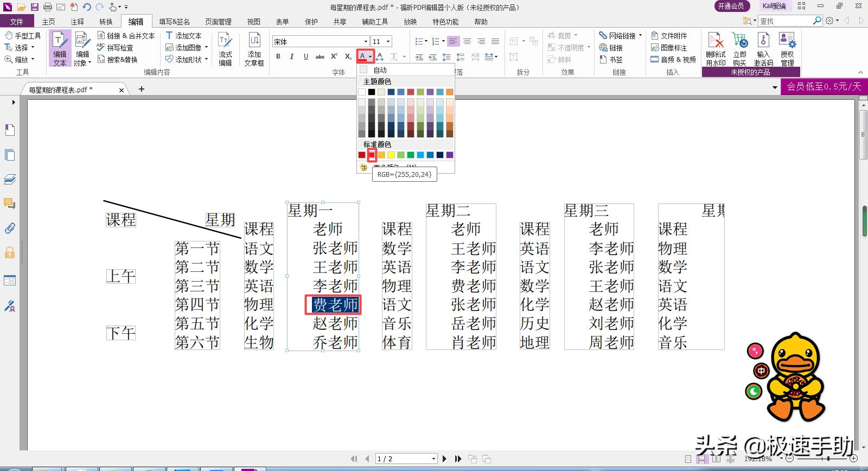Click 拼写检查 (Spell Check)
Image resolution: width=868 pixels, height=471 pixels.
[x=115, y=48]
